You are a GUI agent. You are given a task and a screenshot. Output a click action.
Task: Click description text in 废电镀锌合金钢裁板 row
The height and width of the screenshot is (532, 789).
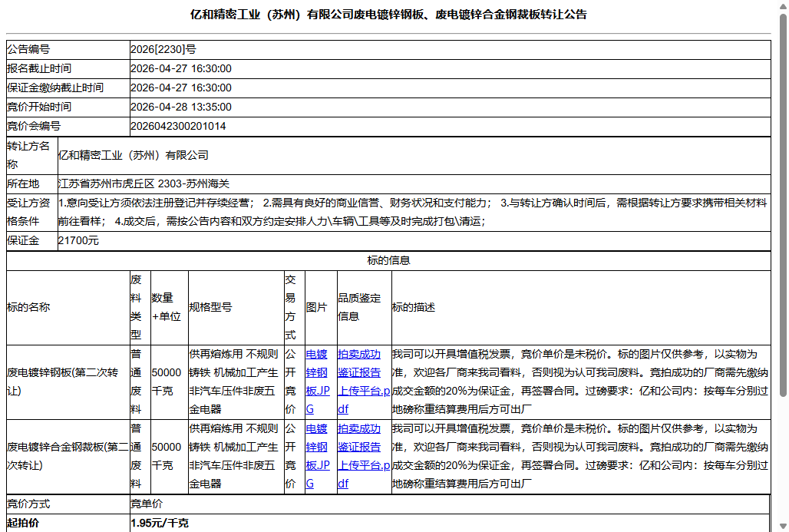coord(580,456)
